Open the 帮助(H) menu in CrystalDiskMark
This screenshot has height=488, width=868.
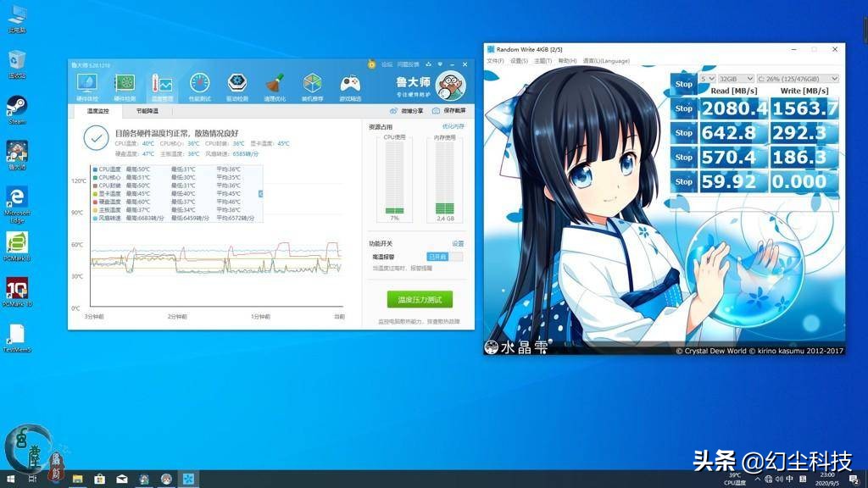[567, 61]
